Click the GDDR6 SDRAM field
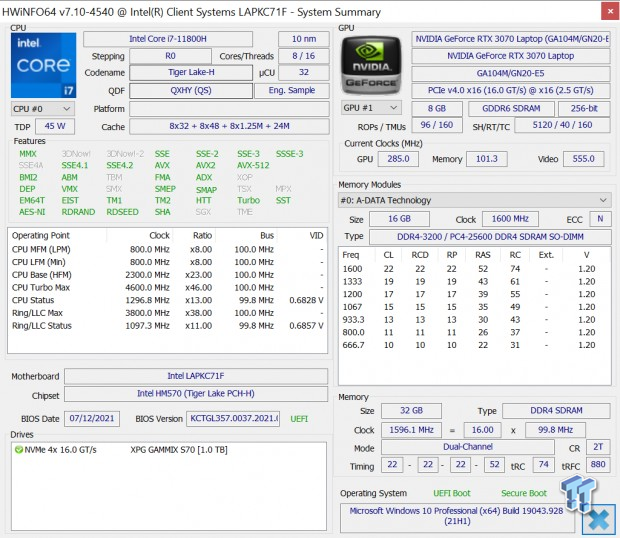 point(511,109)
